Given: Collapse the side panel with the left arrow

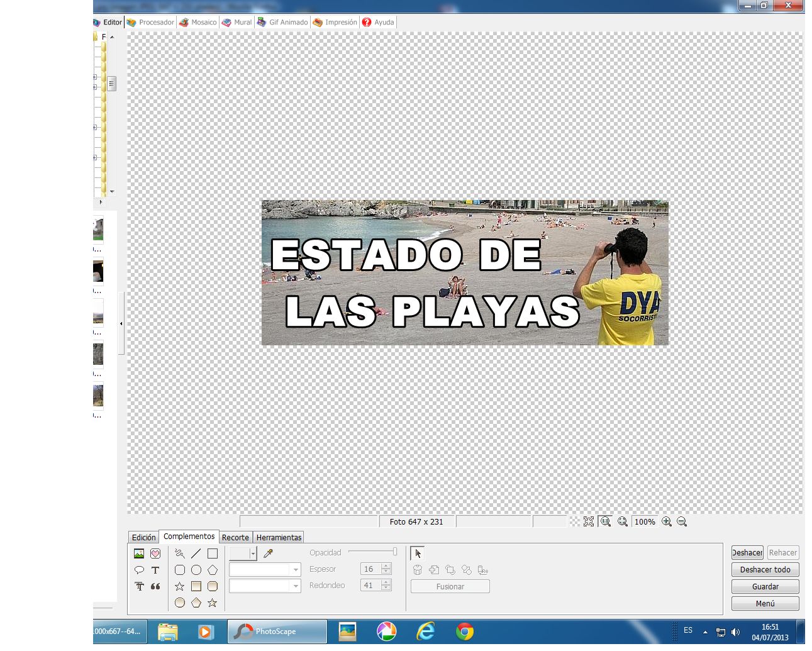Looking at the screenshot, I should point(121,324).
